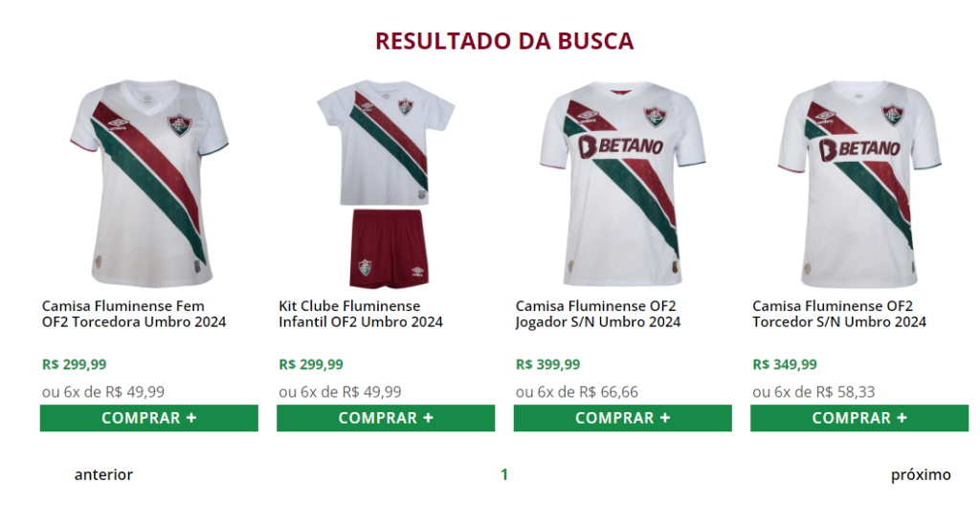Select page number 1 in pagination
Viewport: 980px width, 505px height.
click(504, 475)
